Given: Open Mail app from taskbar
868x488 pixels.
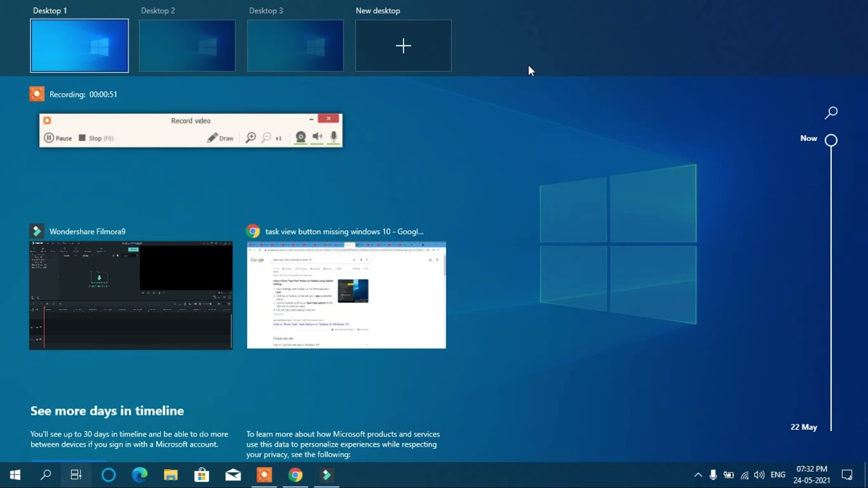Looking at the screenshot, I should [233, 475].
